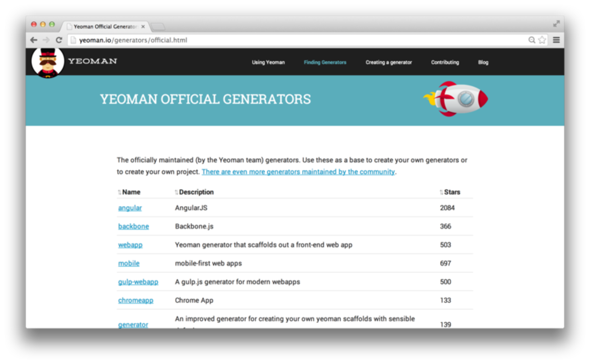This screenshot has width=590, height=364.
Task: Open the mobile generator link
Action: coord(129,263)
